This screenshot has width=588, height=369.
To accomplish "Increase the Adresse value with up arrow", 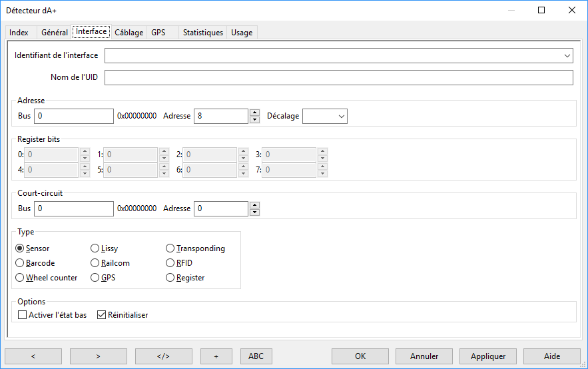I will point(254,113).
